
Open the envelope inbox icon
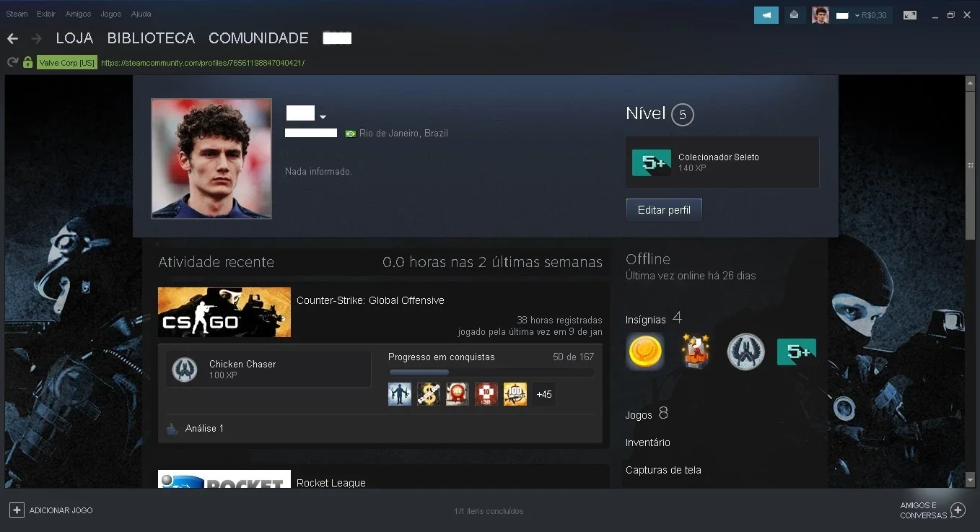pyautogui.click(x=795, y=15)
